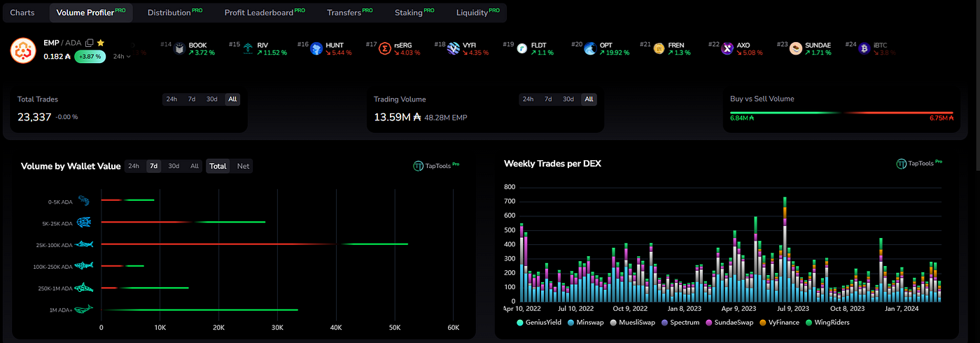980x343 pixels.
Task: Click the 100K-250K ADA shark icon
Action: (85, 266)
